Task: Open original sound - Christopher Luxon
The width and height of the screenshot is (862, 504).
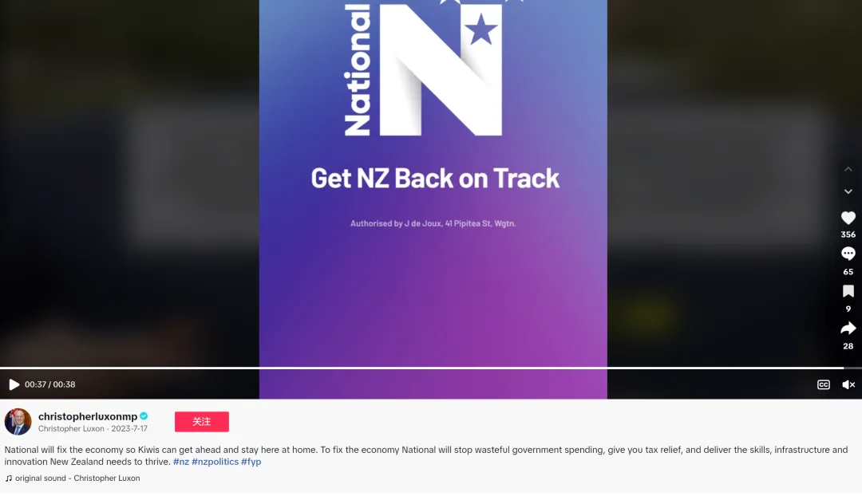Action: point(77,478)
